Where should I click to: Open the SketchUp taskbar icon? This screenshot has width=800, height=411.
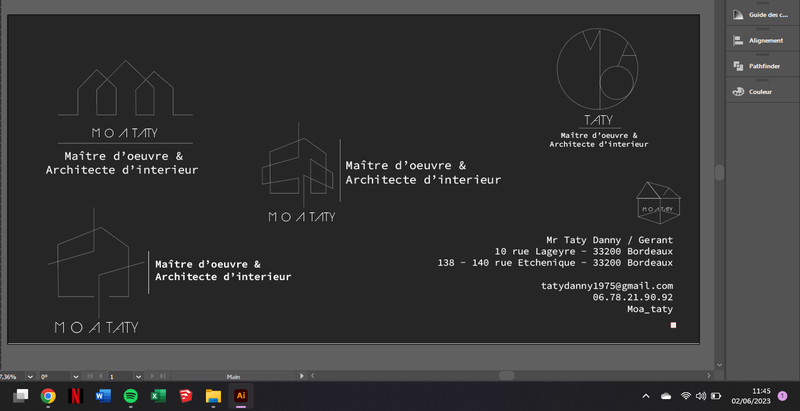coord(185,396)
